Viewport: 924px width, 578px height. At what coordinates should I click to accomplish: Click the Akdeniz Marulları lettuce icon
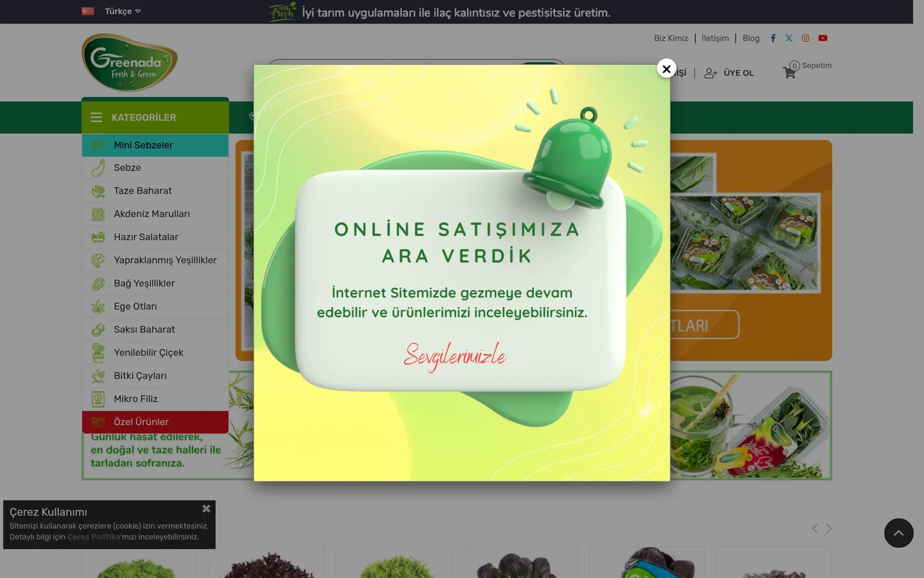pyautogui.click(x=98, y=214)
